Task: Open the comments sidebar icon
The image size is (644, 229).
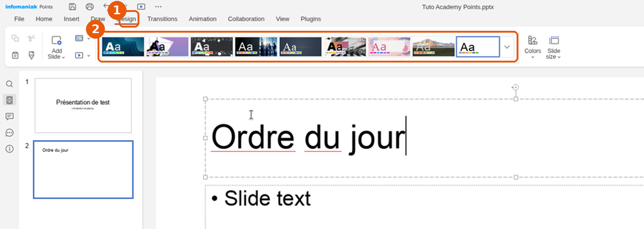Action: [x=9, y=116]
